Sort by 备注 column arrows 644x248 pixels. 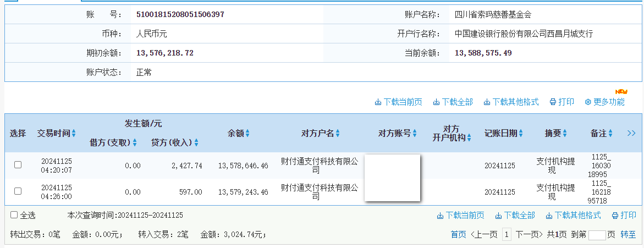610,134
